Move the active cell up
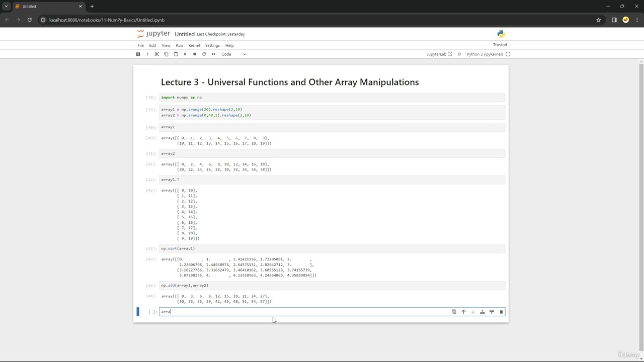Image resolution: width=644 pixels, height=362 pixels. 463,312
